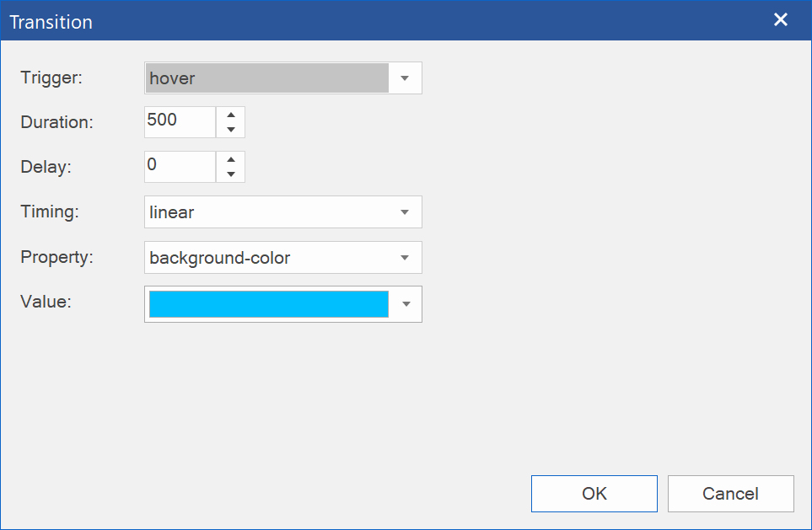This screenshot has width=812, height=530.
Task: Increment the Delay using up arrow
Action: [230, 159]
